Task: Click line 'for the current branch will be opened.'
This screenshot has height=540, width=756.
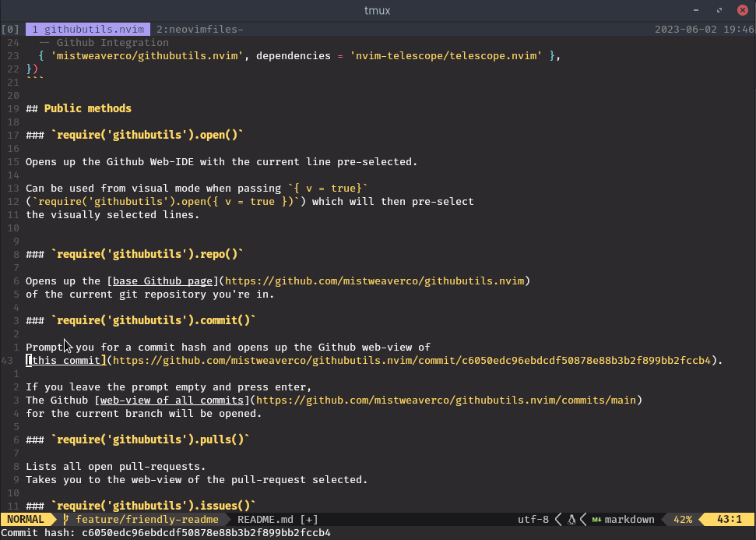Action: (144, 414)
